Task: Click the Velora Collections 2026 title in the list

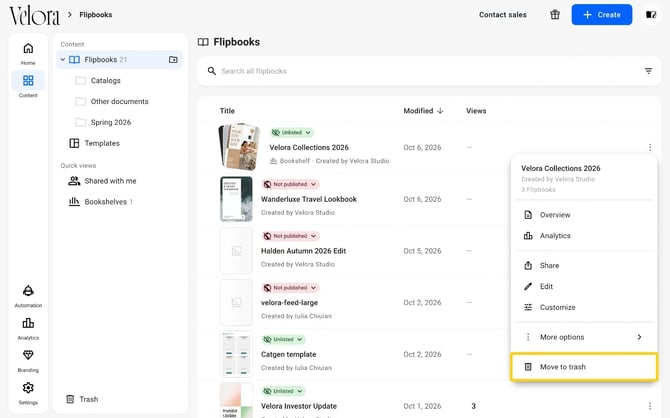Action: (x=309, y=147)
